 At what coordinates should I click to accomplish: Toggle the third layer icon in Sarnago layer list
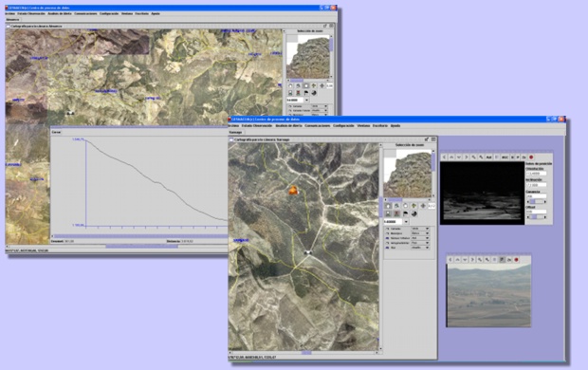click(x=387, y=238)
